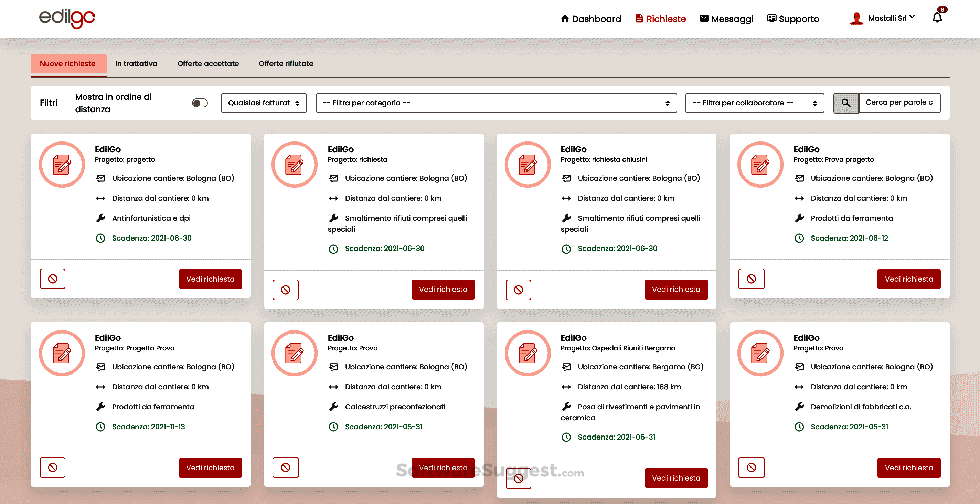Click the clock icon beside Scadenza 2021-11-13
The height and width of the screenshot is (504, 980).
(100, 427)
